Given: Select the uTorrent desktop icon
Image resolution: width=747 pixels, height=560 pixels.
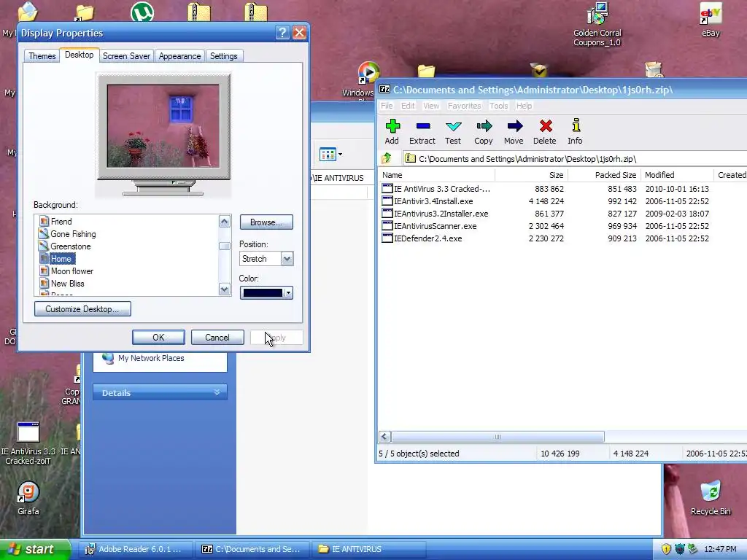Looking at the screenshot, I should pos(142,12).
